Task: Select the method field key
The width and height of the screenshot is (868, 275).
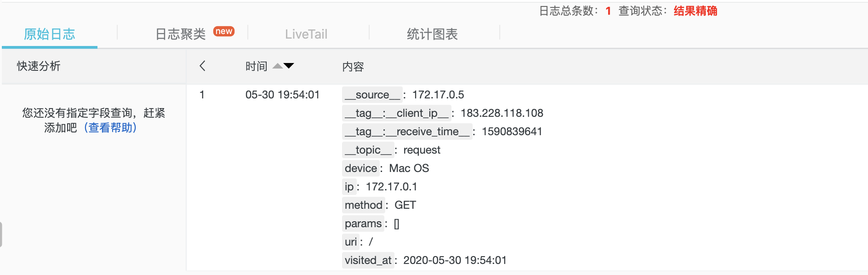Action: [364, 205]
